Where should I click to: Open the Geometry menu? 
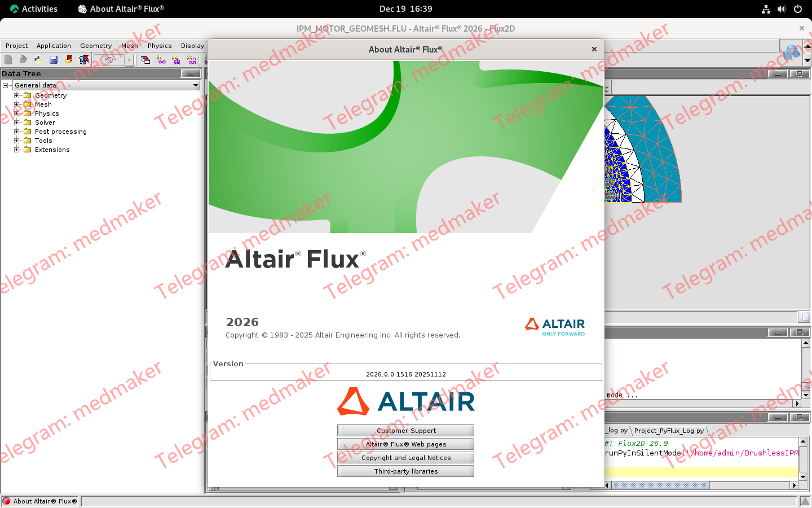tap(95, 46)
